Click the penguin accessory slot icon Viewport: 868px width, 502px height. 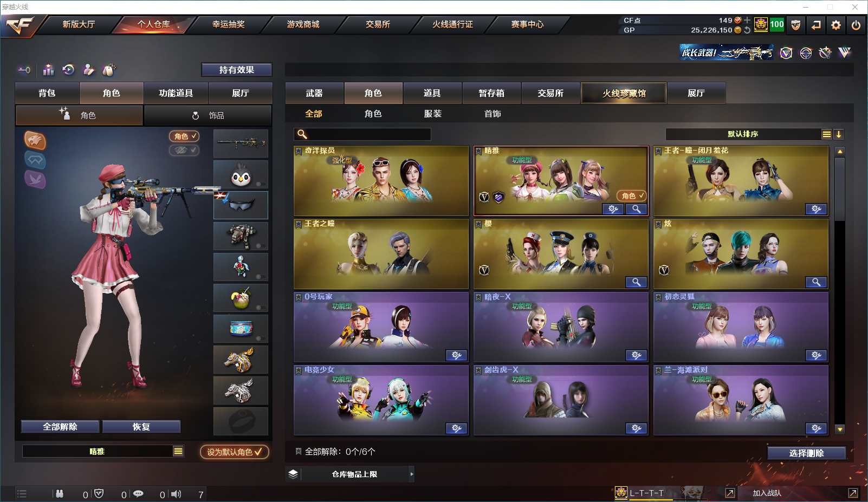(241, 174)
